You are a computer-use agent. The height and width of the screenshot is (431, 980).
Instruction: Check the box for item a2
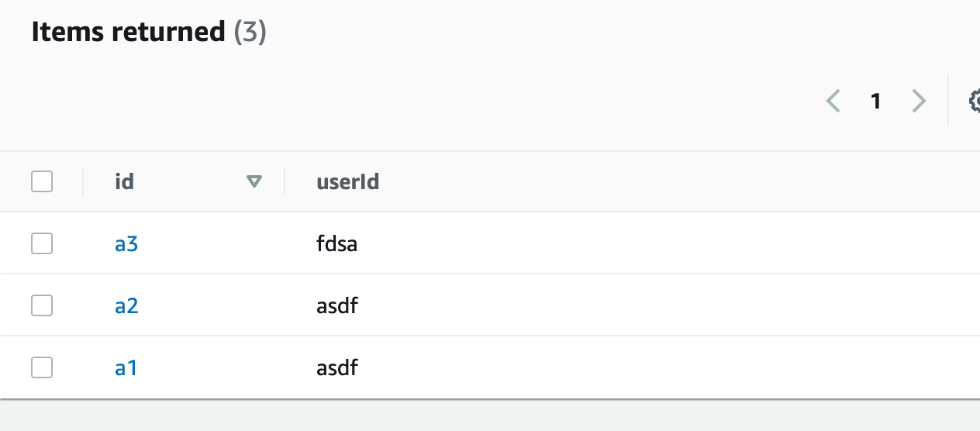42,306
